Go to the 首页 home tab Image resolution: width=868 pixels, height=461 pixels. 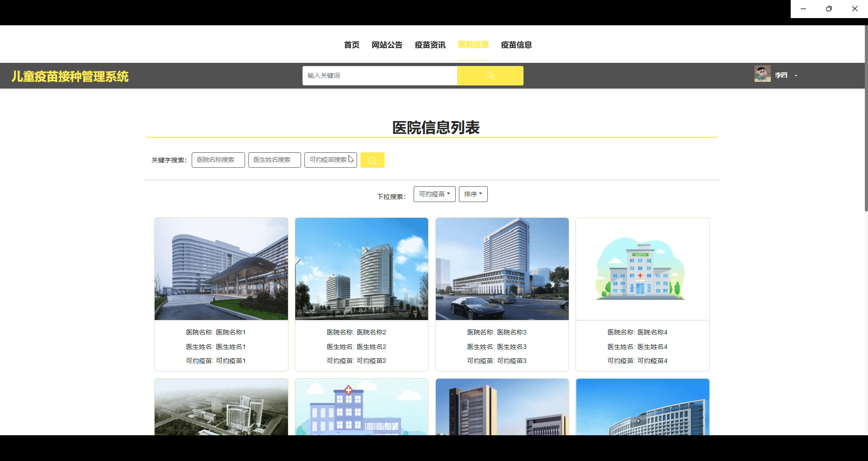coord(352,45)
